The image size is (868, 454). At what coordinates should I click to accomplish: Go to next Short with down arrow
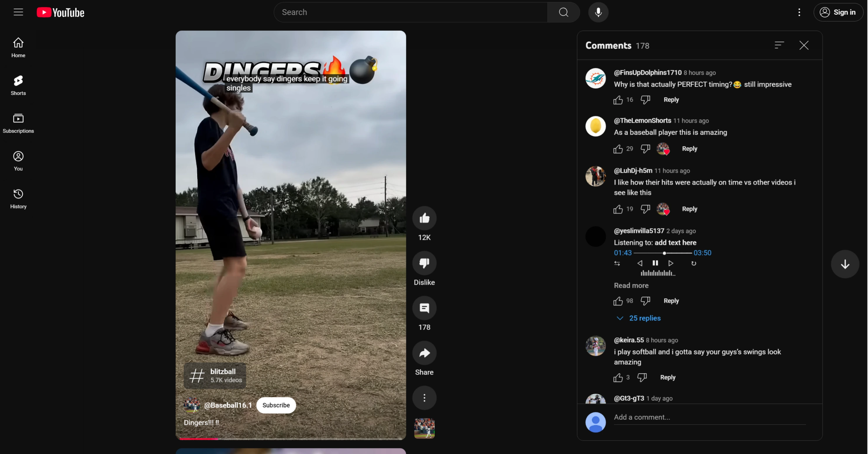[845, 264]
